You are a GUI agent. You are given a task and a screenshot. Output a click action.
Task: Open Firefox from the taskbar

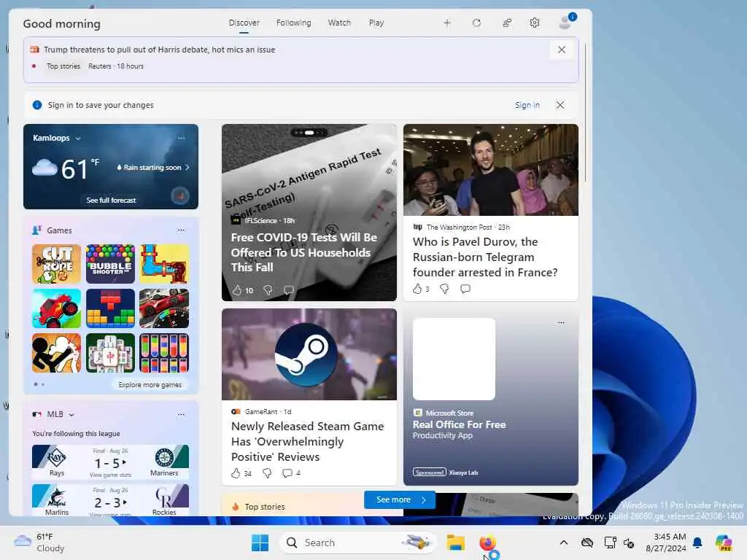tap(487, 542)
